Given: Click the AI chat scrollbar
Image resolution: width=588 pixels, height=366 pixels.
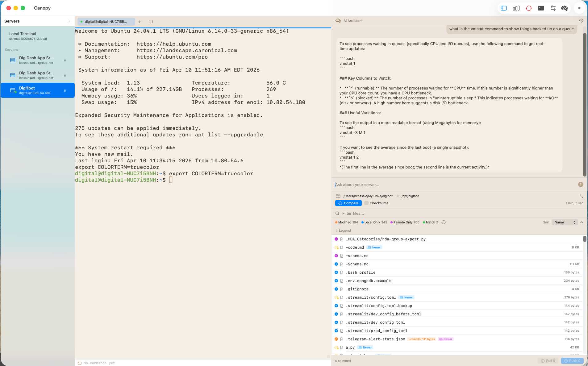Looking at the screenshot, I should 584,105.
